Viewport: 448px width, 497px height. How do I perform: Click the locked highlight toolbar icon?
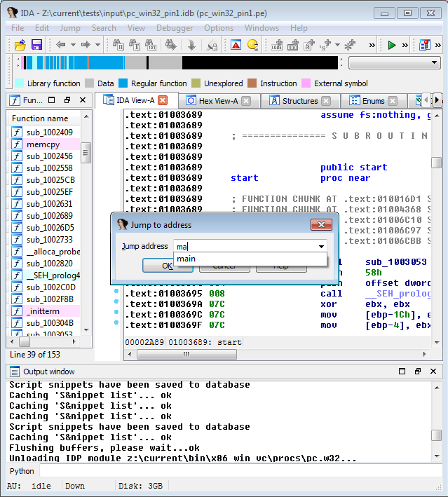click(212, 45)
